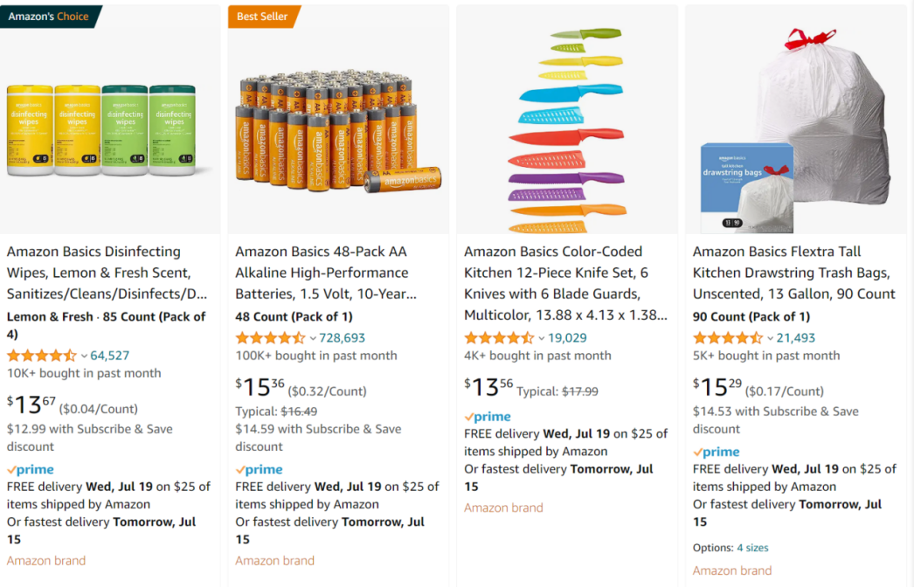Click the 4 sizes options link
914x588 pixels.
click(x=752, y=548)
